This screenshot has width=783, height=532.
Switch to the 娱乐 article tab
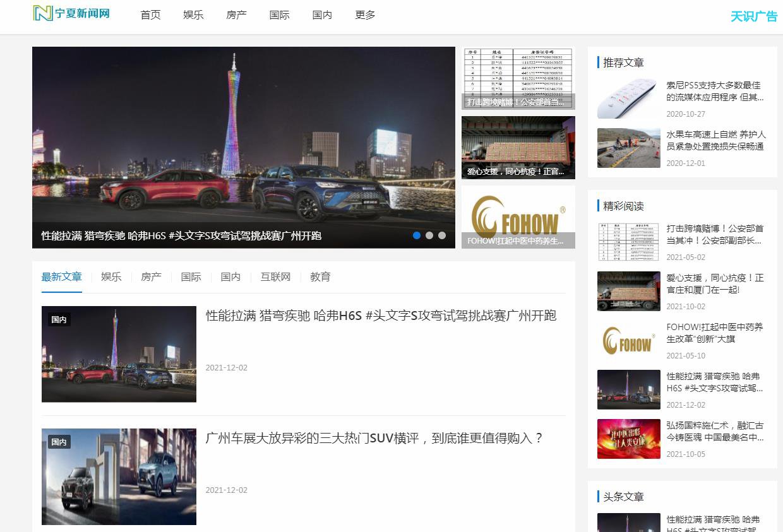(x=111, y=276)
